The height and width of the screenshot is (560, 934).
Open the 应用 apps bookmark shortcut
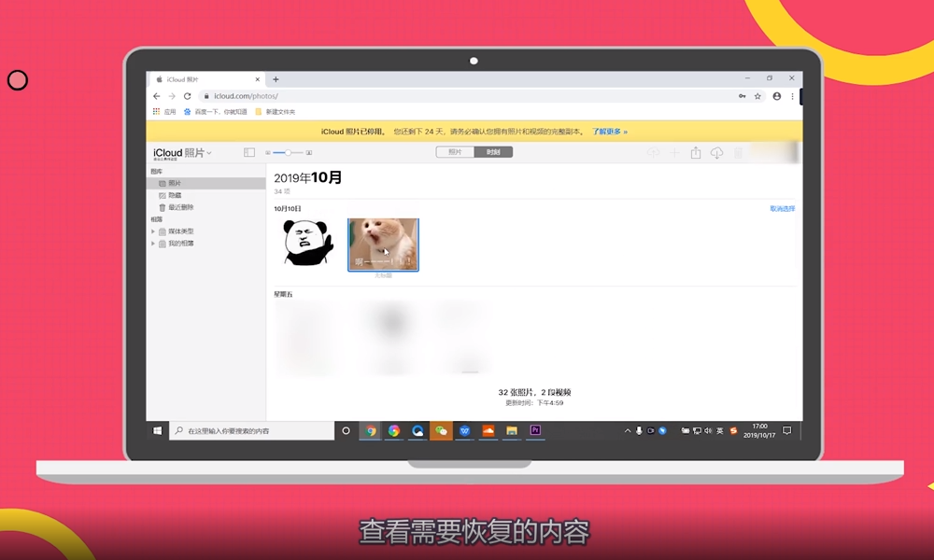[163, 111]
